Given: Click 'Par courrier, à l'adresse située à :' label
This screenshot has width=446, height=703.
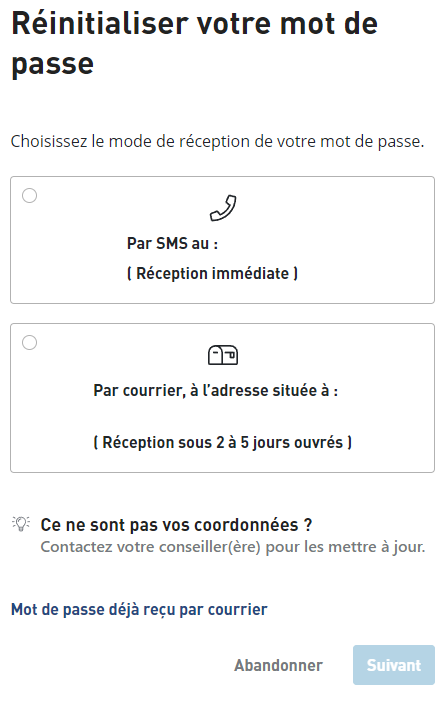Looking at the screenshot, I should 216,391.
